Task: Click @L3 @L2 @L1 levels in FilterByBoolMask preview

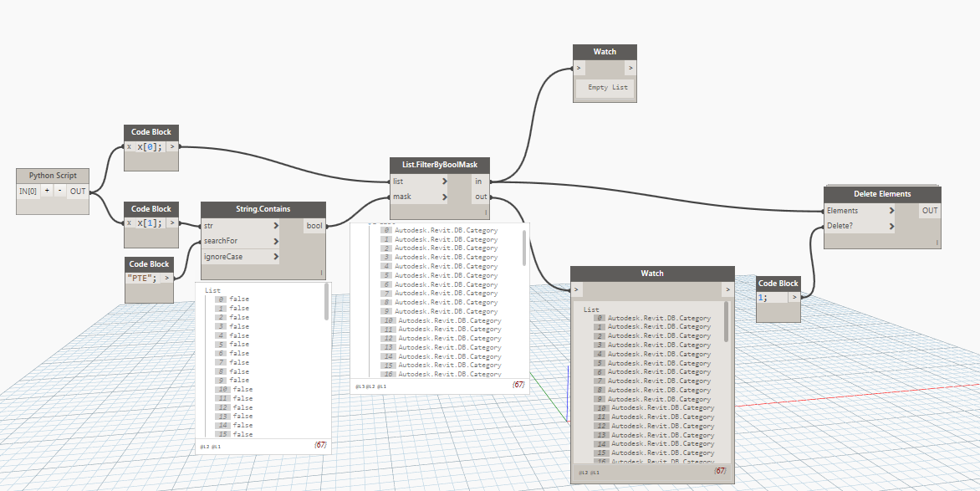Action: point(371,386)
